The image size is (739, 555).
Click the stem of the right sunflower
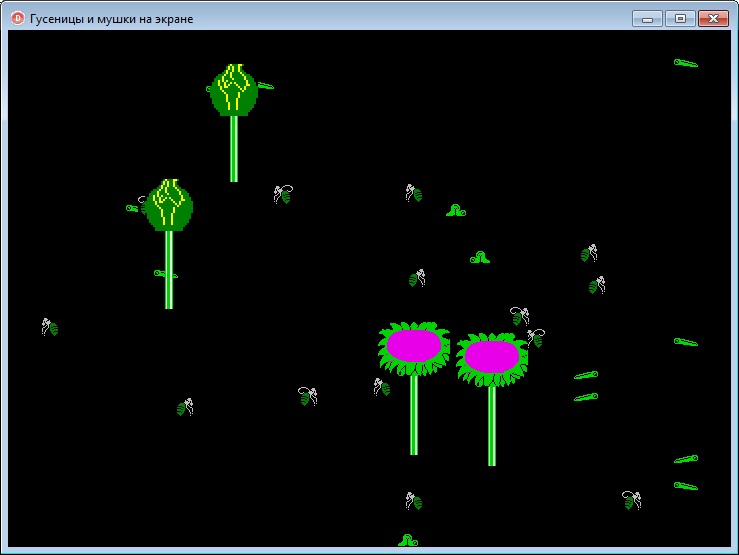pyautogui.click(x=492, y=426)
